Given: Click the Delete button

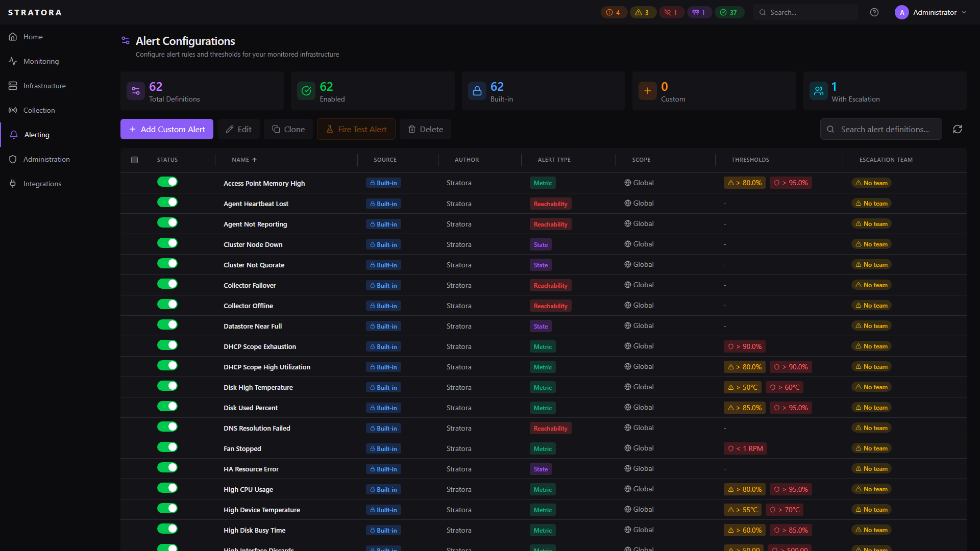Looking at the screenshot, I should click(425, 129).
